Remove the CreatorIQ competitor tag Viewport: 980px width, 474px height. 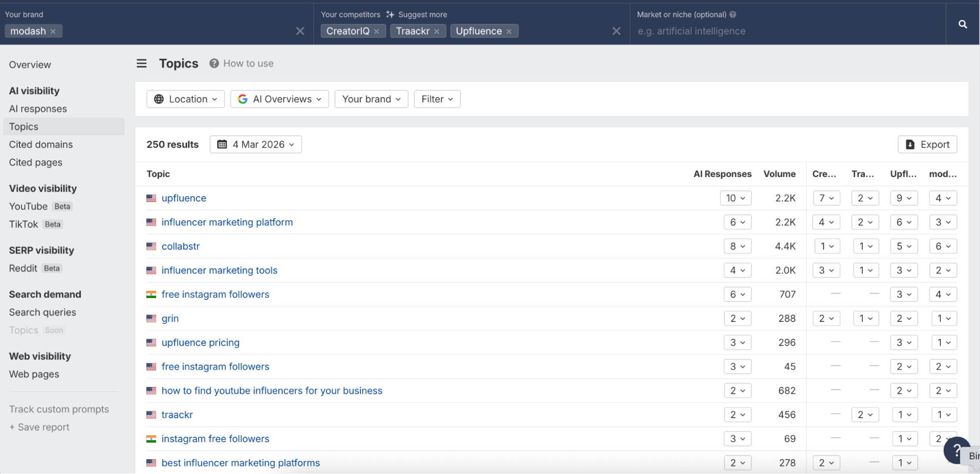(x=377, y=31)
